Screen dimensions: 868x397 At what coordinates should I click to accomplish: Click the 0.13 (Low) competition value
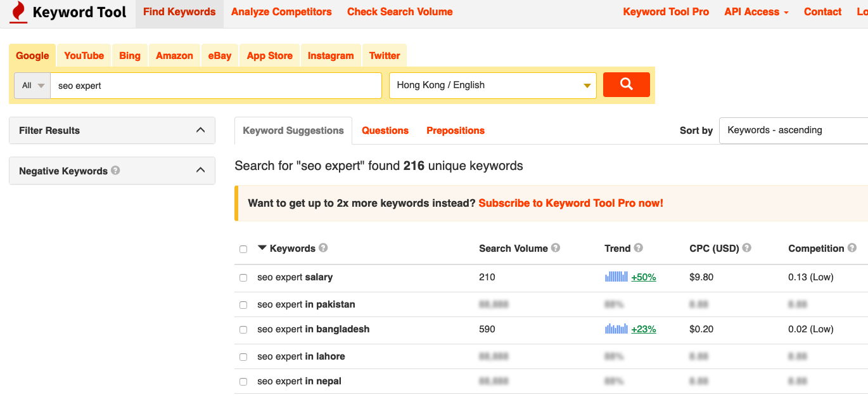pyautogui.click(x=811, y=277)
